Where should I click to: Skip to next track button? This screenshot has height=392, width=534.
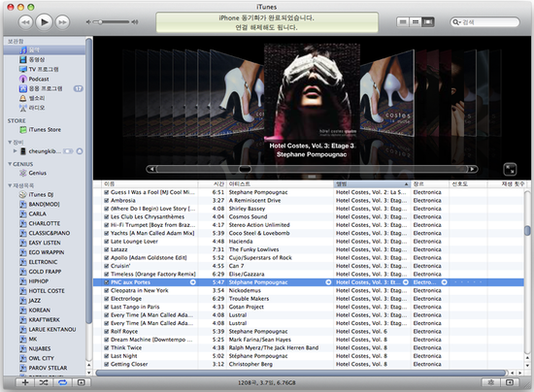[x=62, y=22]
